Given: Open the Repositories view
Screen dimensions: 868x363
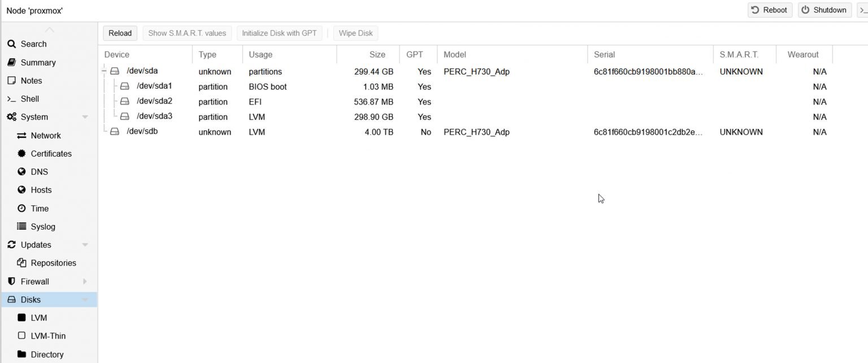Looking at the screenshot, I should [x=53, y=262].
